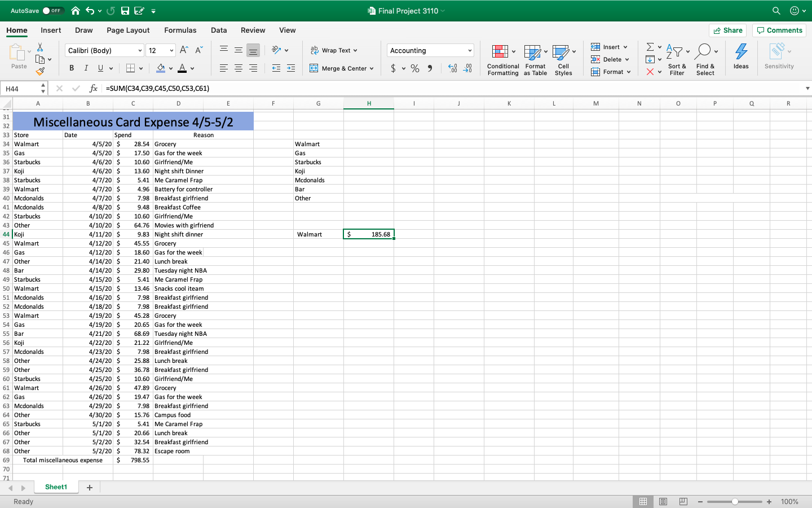
Task: Toggle Normal view in status bar
Action: point(643,501)
